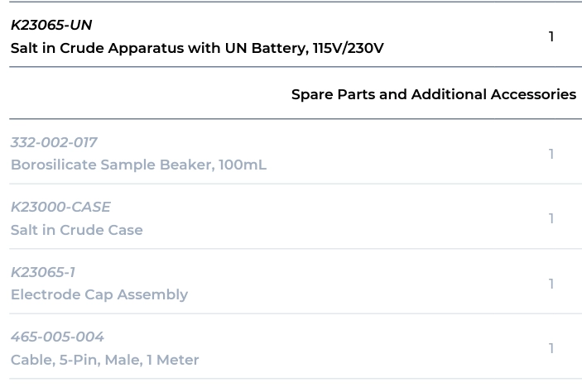Open part number K23065-1
582x392 pixels.
43,272
